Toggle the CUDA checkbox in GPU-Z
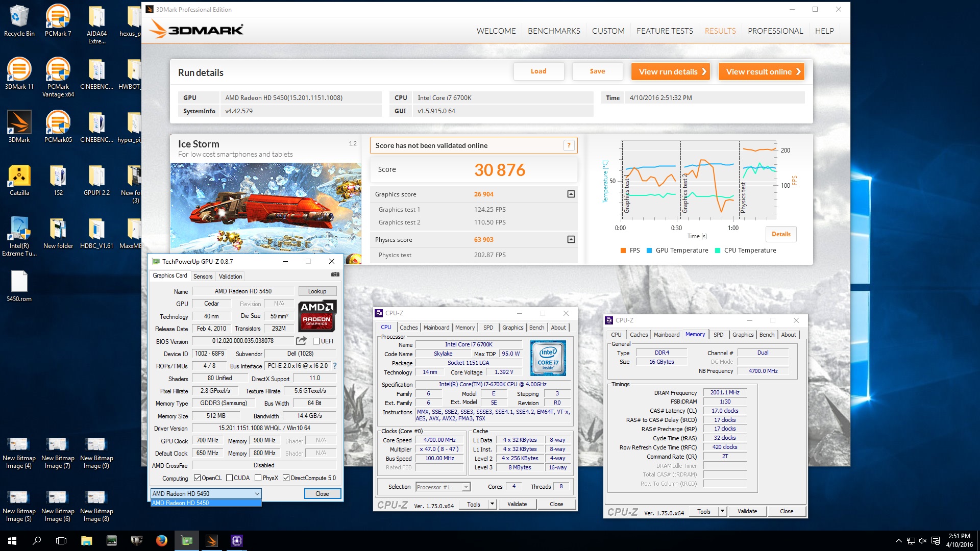 [229, 478]
